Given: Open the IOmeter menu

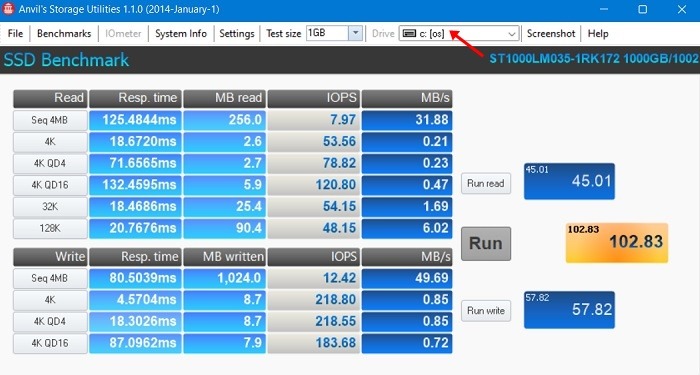Looking at the screenshot, I should pos(123,33).
